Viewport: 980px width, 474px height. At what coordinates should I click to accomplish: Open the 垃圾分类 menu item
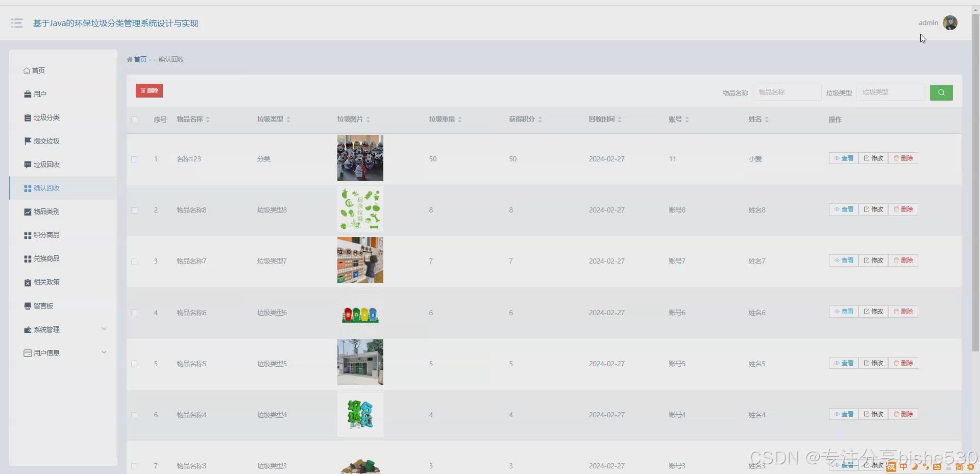63,117
